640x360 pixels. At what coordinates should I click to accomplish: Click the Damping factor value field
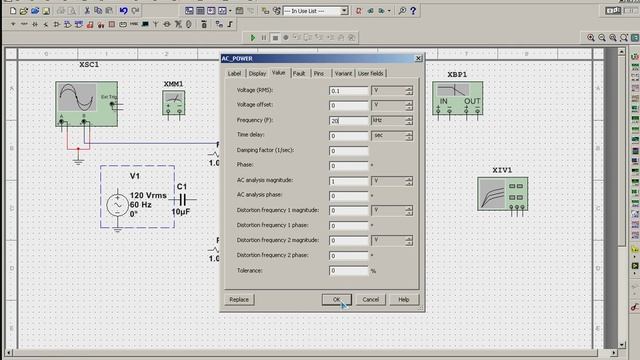[x=349, y=151]
